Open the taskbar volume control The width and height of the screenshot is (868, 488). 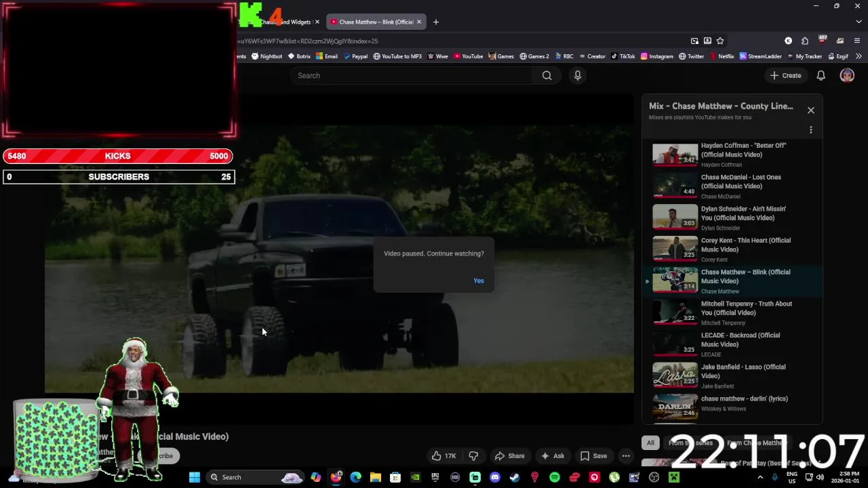click(x=820, y=477)
